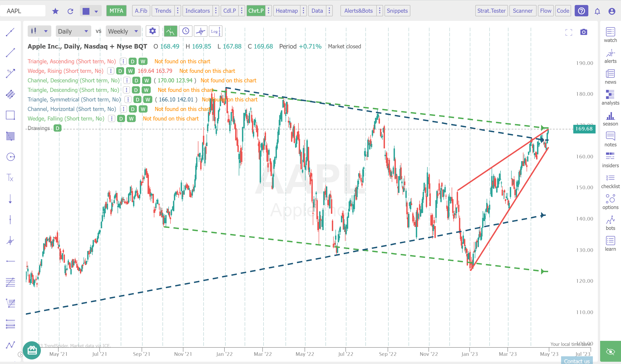Screen dimensions: 621x364
Task: Open the Weekly comparison timeframe dropdown
Action: tap(123, 31)
